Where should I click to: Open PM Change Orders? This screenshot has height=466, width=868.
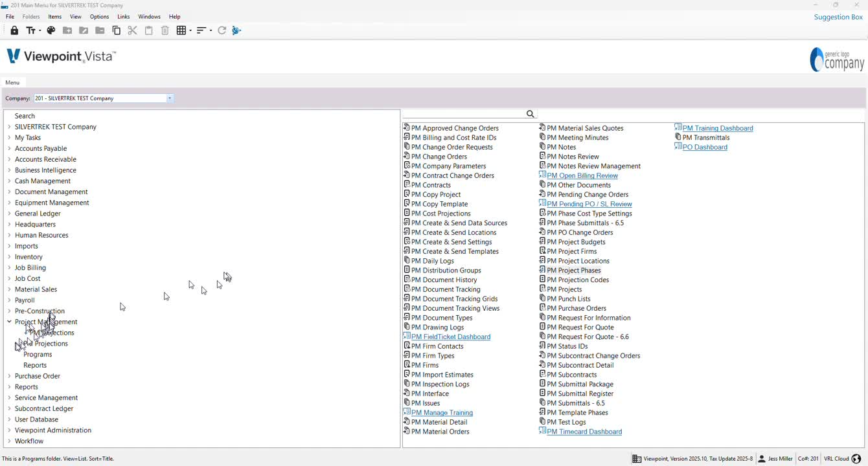439,156
